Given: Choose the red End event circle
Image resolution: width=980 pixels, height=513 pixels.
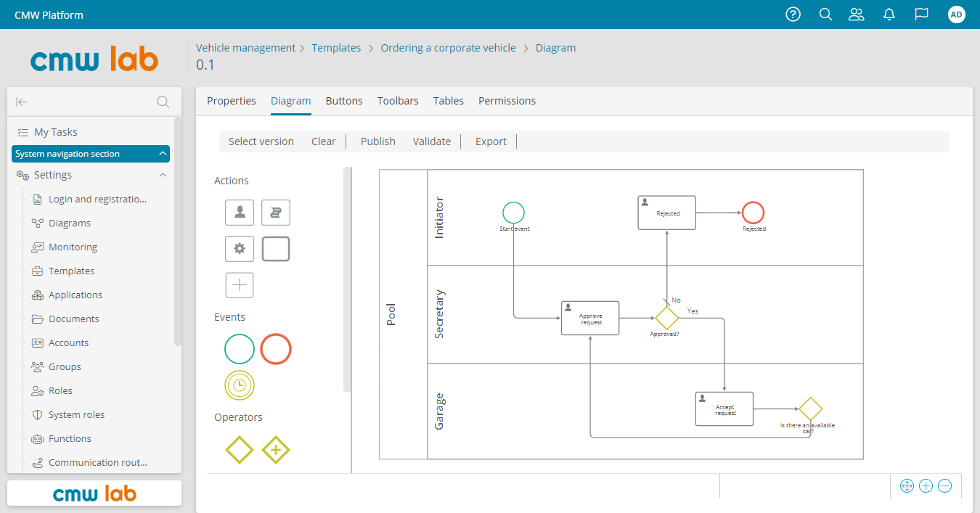Looking at the screenshot, I should pos(276,349).
